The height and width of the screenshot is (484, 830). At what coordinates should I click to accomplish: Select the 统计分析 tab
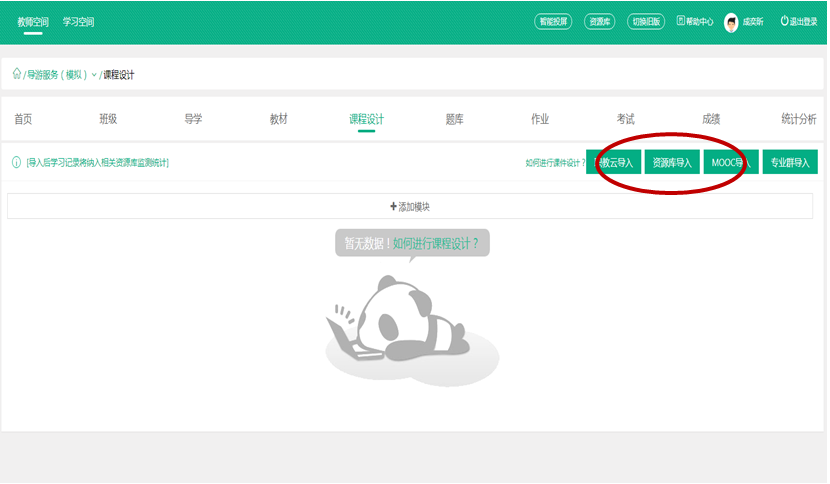click(x=798, y=119)
